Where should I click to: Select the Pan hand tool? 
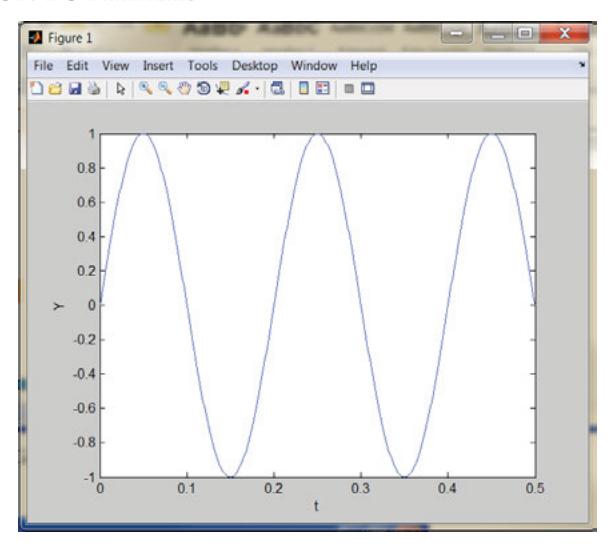[x=184, y=89]
